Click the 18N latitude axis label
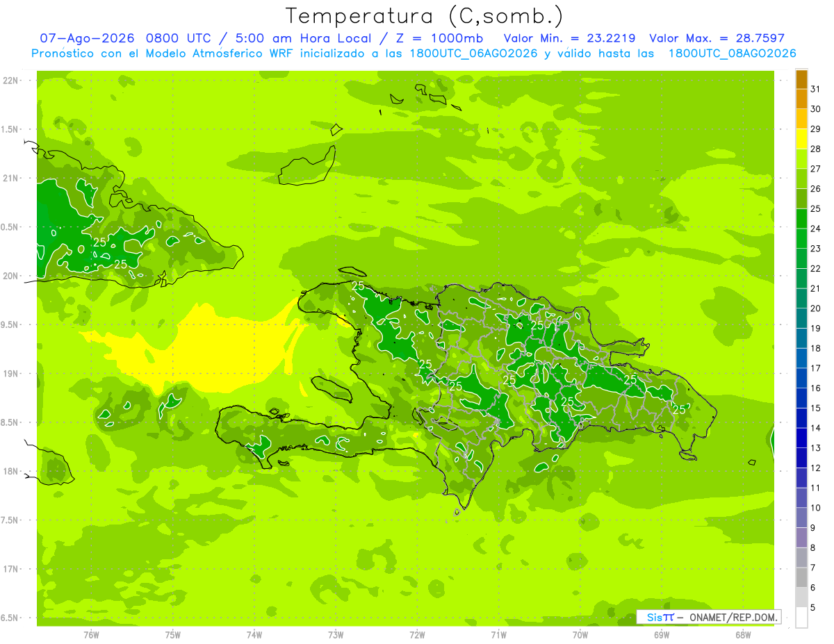 (11, 471)
